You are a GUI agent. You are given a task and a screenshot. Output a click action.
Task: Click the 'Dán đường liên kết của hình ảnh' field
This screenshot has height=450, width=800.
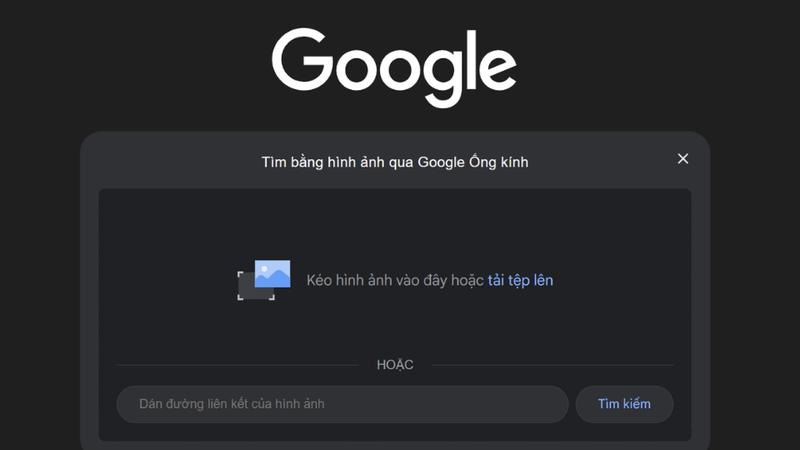point(342,404)
